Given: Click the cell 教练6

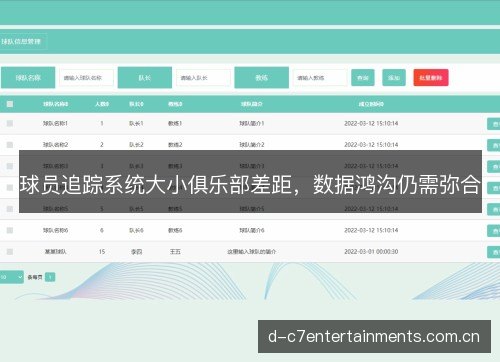Looking at the screenshot, I should tap(175, 230).
